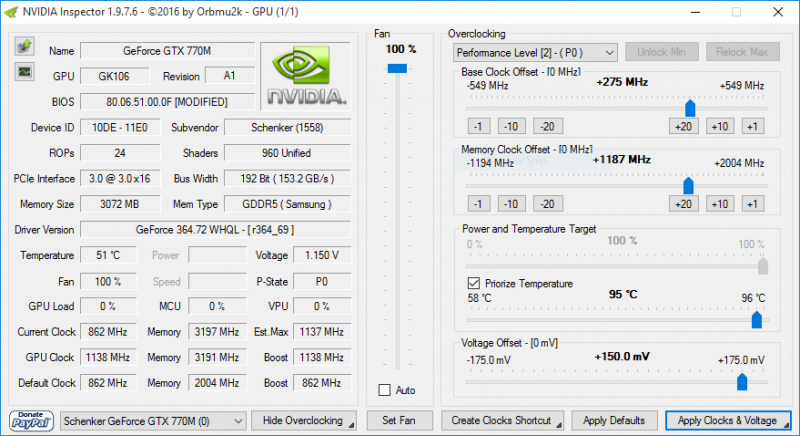The width and height of the screenshot is (800, 436).
Task: Click the Temperature field 51 °C
Action: 108,255
